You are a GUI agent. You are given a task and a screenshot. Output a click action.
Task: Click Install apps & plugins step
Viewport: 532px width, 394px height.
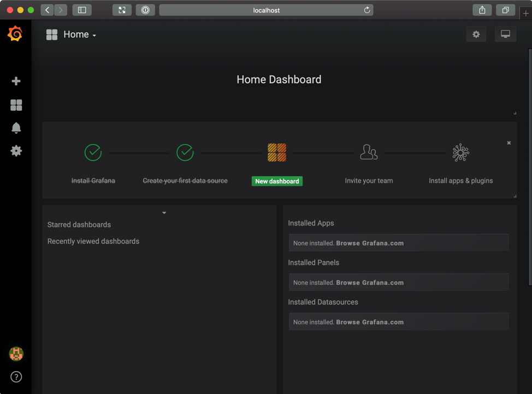coord(460,180)
